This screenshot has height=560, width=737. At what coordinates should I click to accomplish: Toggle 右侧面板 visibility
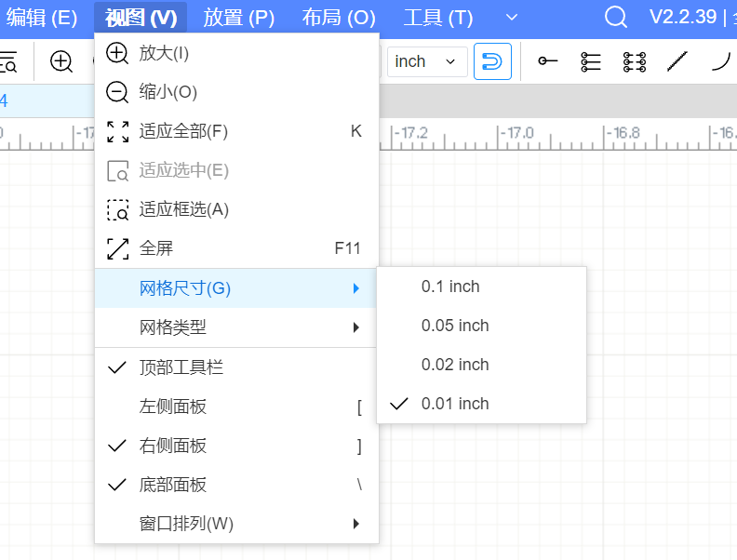pyautogui.click(x=236, y=446)
